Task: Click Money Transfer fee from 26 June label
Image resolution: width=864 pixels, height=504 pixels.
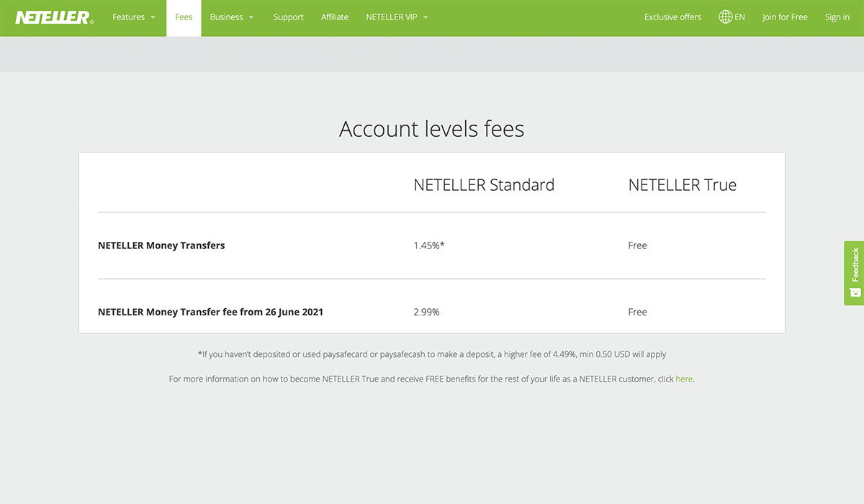Action: point(210,312)
